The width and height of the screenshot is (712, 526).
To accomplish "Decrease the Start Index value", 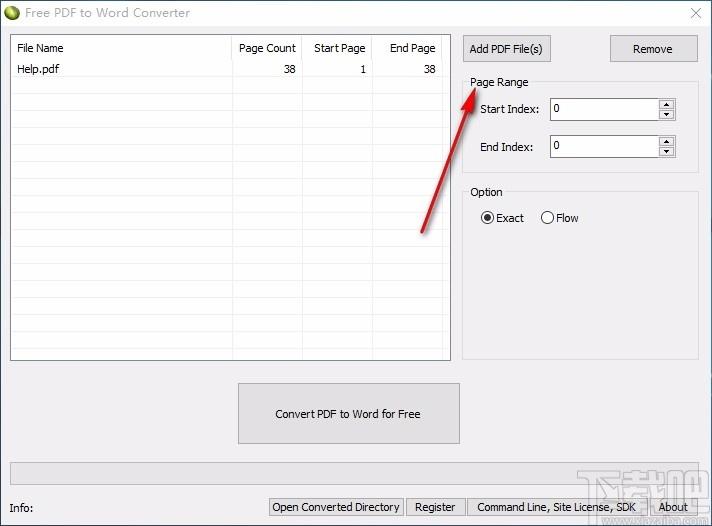I will tap(667, 114).
